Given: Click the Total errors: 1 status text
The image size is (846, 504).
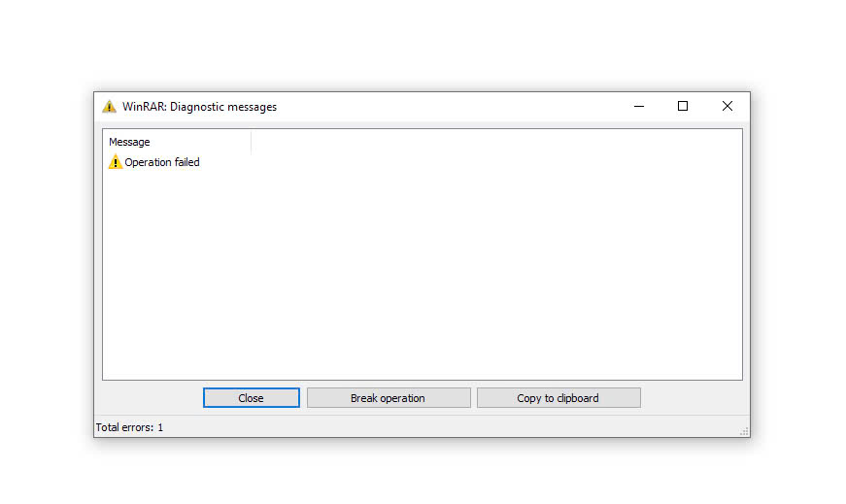Looking at the screenshot, I should (x=129, y=427).
